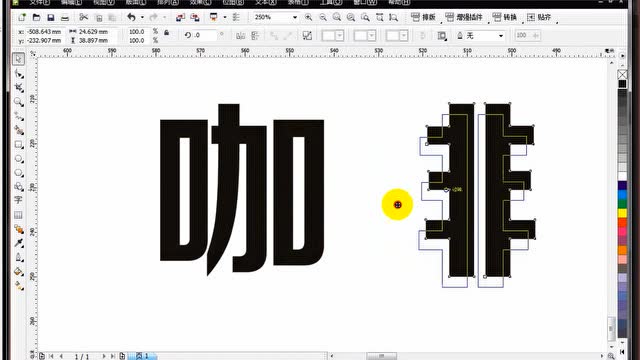
Task: Switch to the 页1 page tab
Action: 143,356
